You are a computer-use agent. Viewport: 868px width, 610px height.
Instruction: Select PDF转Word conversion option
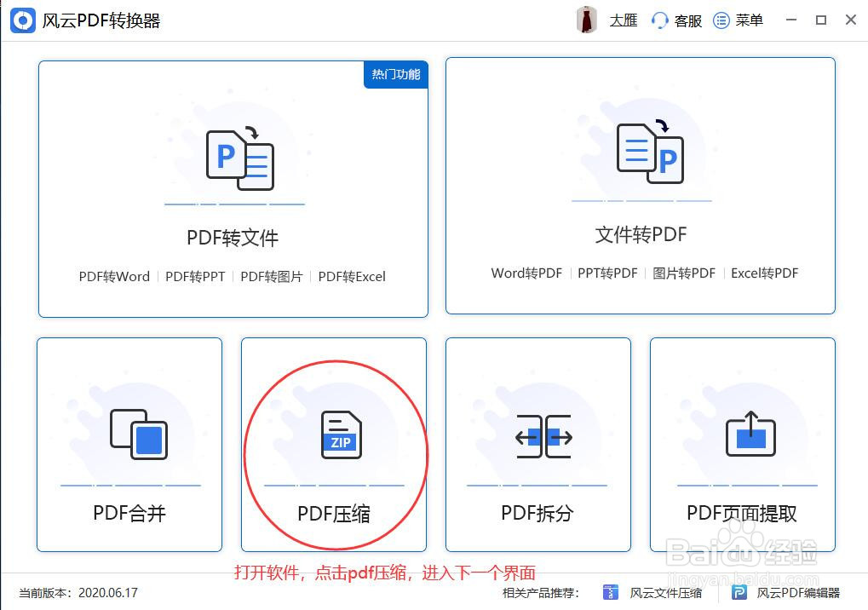click(114, 276)
